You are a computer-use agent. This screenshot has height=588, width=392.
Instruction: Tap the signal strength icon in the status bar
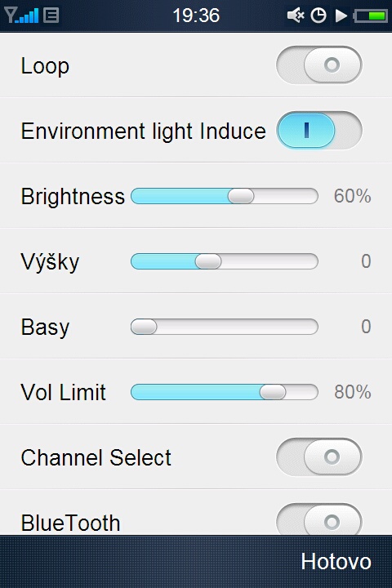[x=21, y=16]
